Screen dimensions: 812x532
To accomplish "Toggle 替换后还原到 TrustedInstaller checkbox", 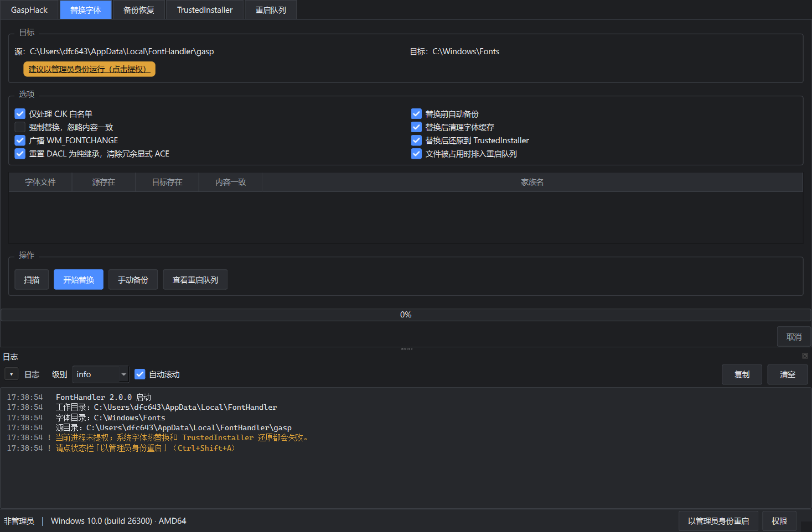I will click(x=417, y=140).
